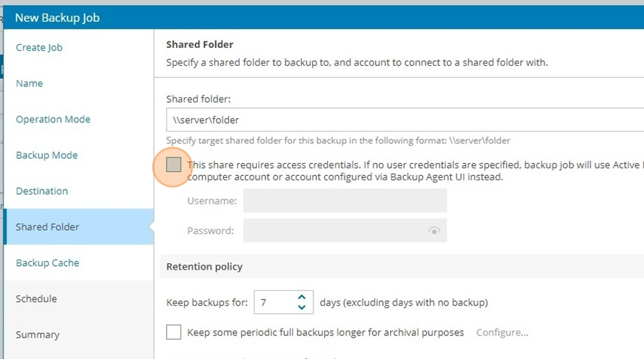Decrease retention days with down arrow
Image resolution: width=644 pixels, height=359 pixels.
[x=302, y=308]
